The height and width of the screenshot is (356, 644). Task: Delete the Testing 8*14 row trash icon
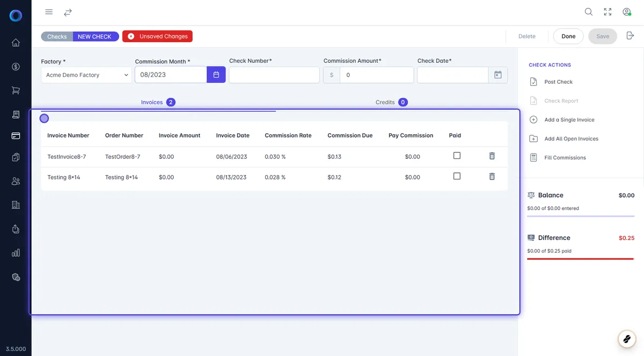coord(492,176)
